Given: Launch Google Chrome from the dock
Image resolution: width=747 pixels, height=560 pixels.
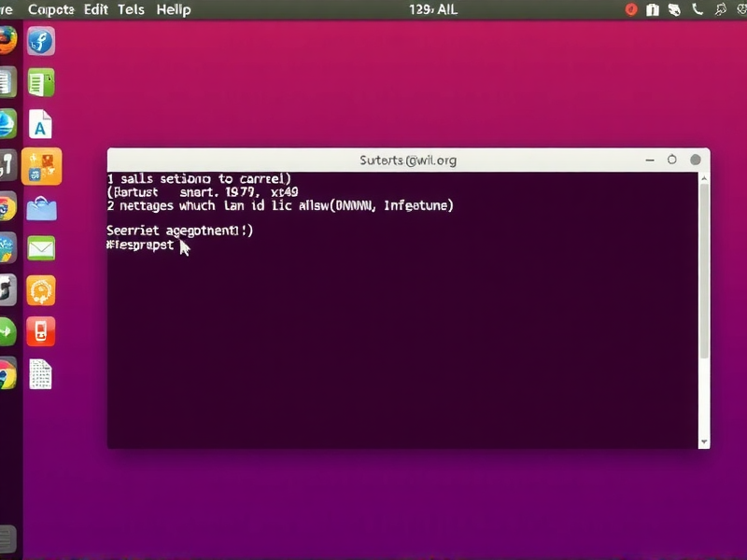Looking at the screenshot, I should click(x=8, y=373).
